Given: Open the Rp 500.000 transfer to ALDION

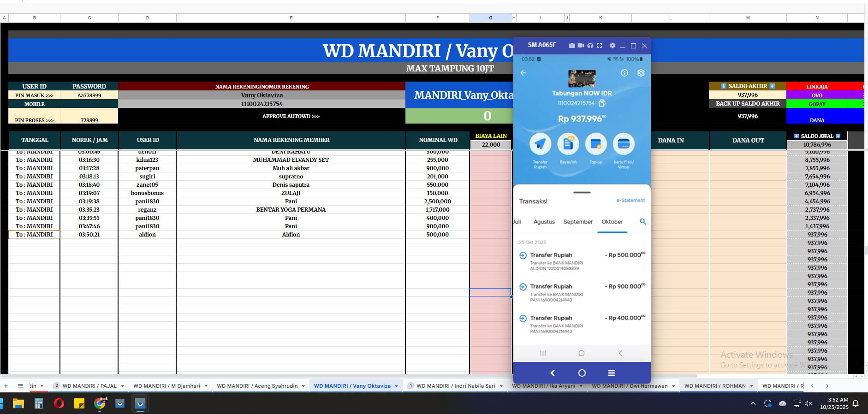Looking at the screenshot, I should click(582, 261).
